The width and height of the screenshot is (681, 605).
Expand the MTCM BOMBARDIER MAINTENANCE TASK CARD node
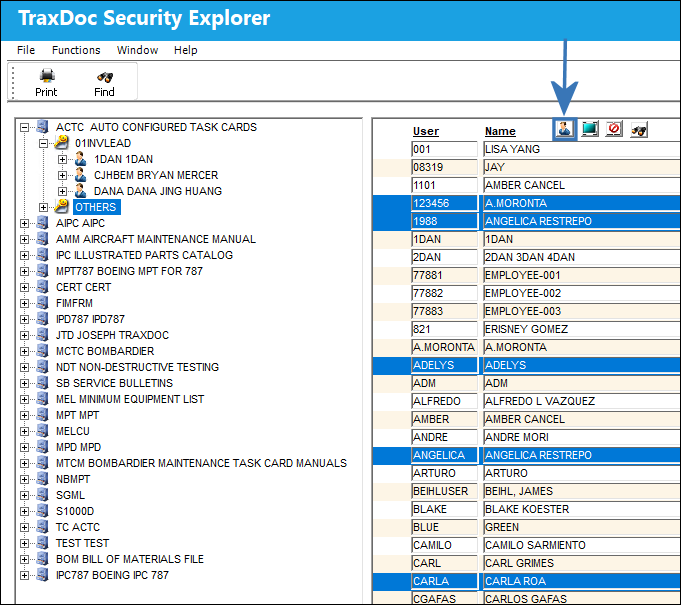pos(24,463)
